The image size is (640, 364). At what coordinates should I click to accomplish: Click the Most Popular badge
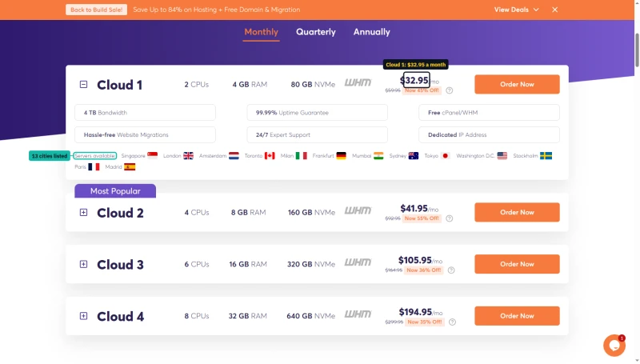(x=115, y=191)
